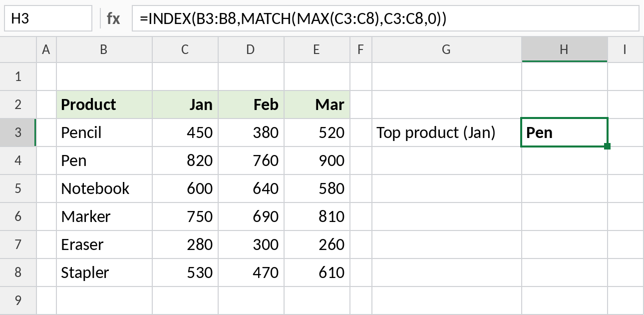Select column G header
The image size is (644, 315).
click(x=447, y=49)
